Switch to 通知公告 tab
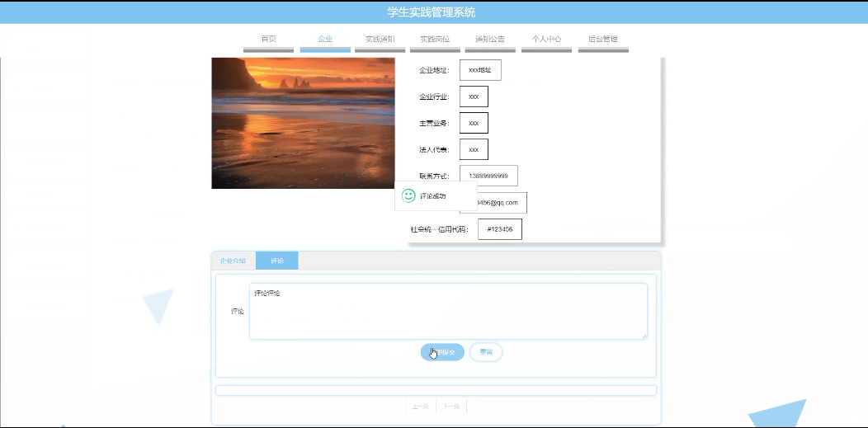868x428 pixels. click(x=490, y=40)
